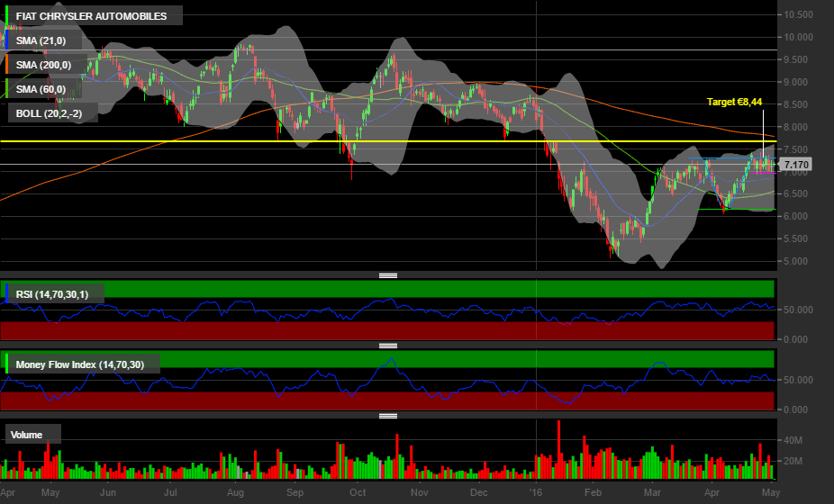Click the 6.000 price axis label
Viewport: 834px width, 504px height.
click(798, 216)
